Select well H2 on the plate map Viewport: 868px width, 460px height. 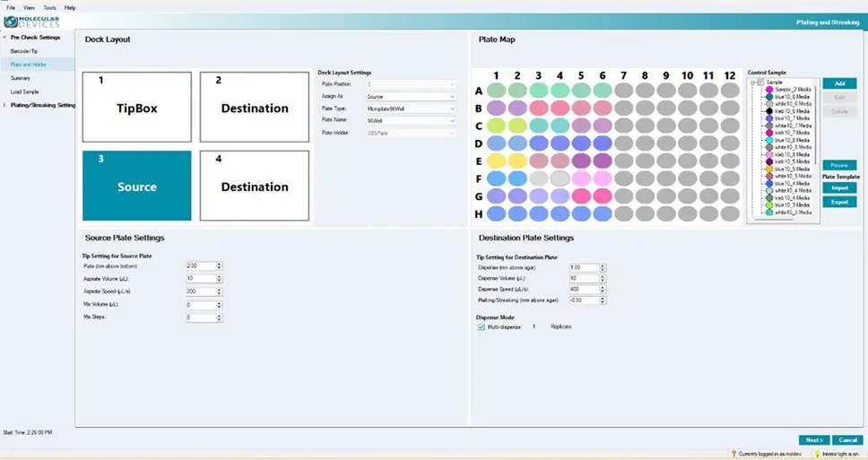(x=517, y=213)
